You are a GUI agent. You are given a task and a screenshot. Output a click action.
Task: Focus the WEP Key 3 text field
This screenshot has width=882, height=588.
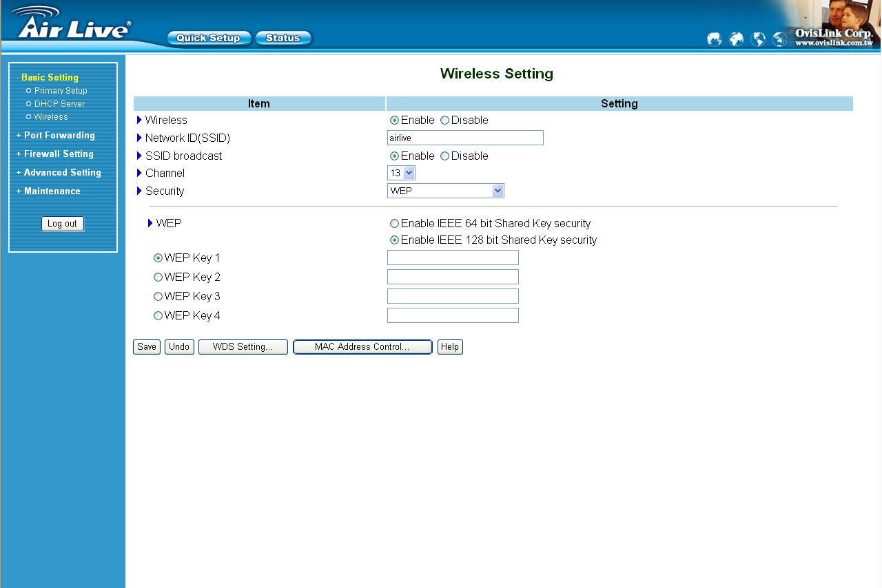pos(453,296)
